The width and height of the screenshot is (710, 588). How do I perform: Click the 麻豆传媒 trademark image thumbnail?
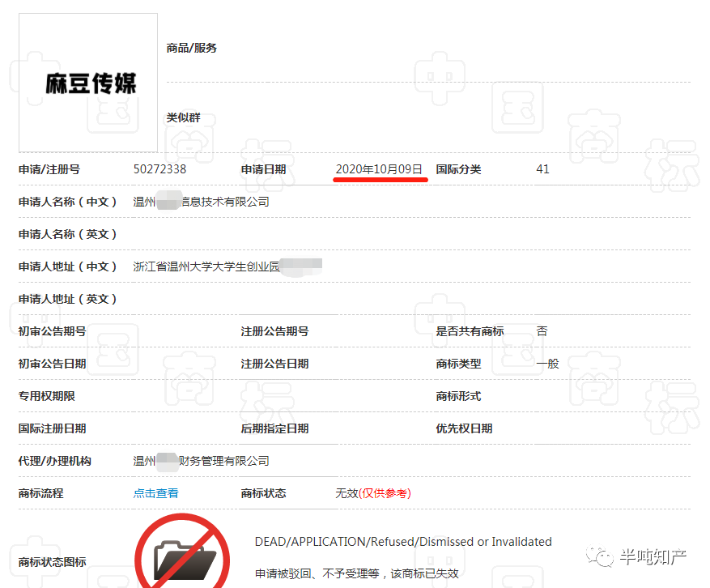pos(88,83)
